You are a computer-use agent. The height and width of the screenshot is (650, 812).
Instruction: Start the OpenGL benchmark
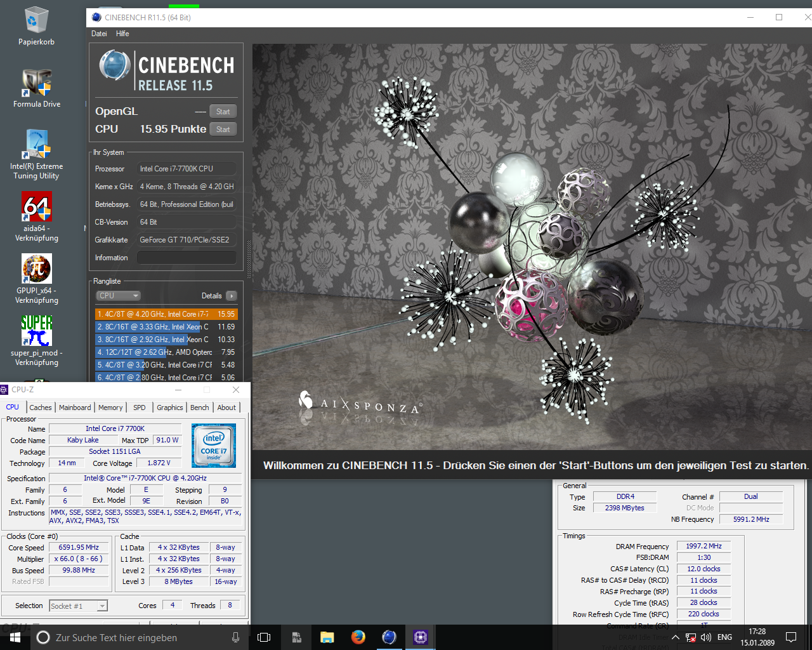(x=223, y=112)
